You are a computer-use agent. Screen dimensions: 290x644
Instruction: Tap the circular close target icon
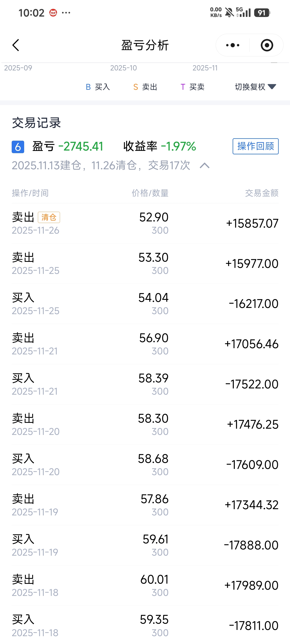pyautogui.click(x=267, y=45)
